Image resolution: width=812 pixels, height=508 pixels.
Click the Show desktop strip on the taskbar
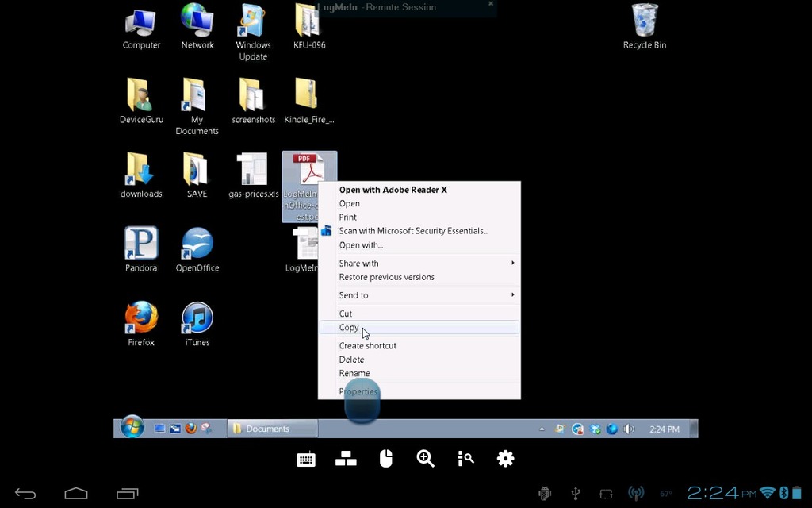[695, 429]
